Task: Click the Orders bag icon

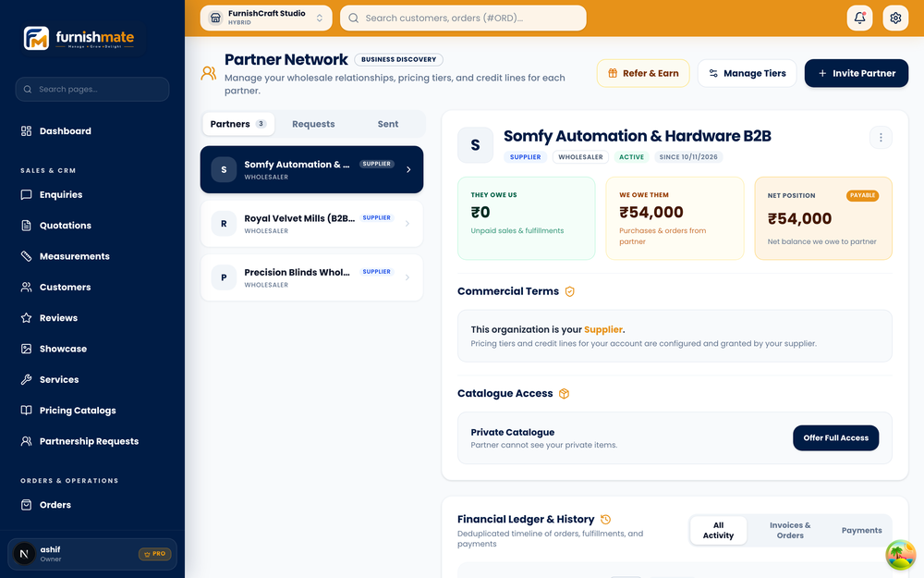Action: point(26,505)
